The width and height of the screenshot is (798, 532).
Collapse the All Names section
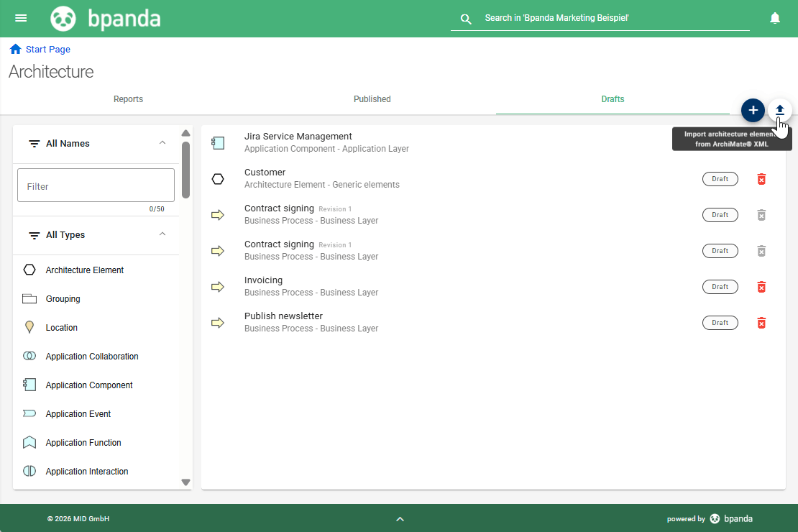(x=162, y=143)
